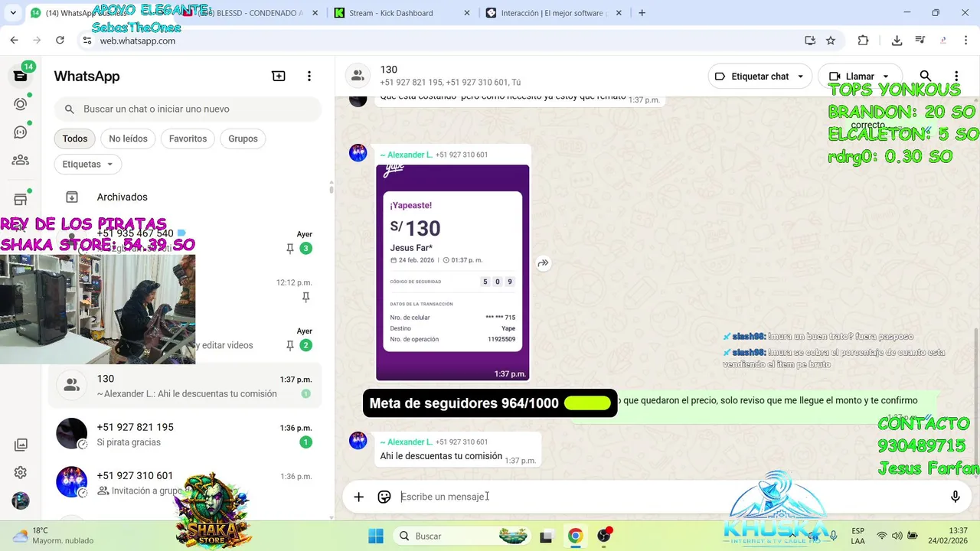The height and width of the screenshot is (551, 980).
Task: Expand the Etiquetas dropdown
Action: [87, 164]
